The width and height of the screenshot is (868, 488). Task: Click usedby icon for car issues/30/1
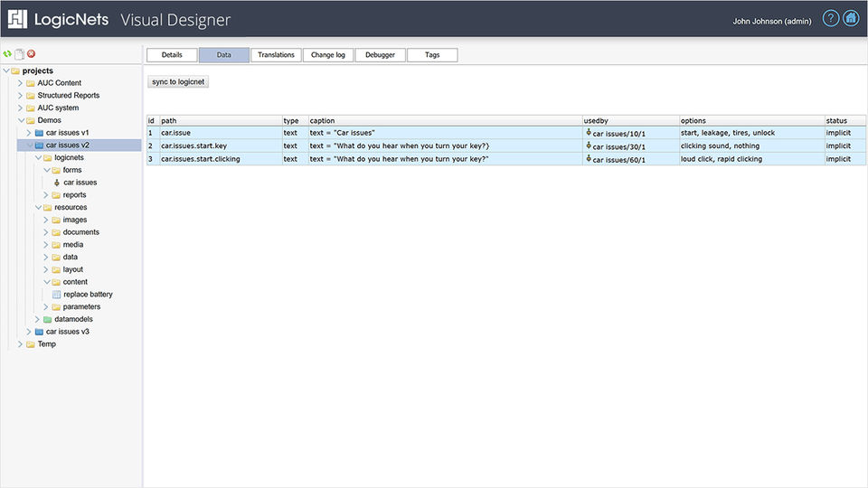589,145
